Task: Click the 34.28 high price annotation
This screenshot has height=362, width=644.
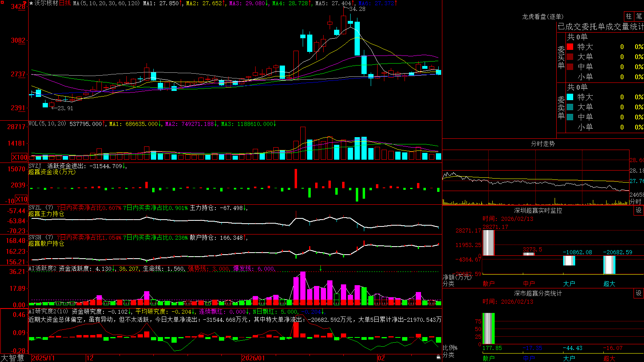Action: click(357, 9)
